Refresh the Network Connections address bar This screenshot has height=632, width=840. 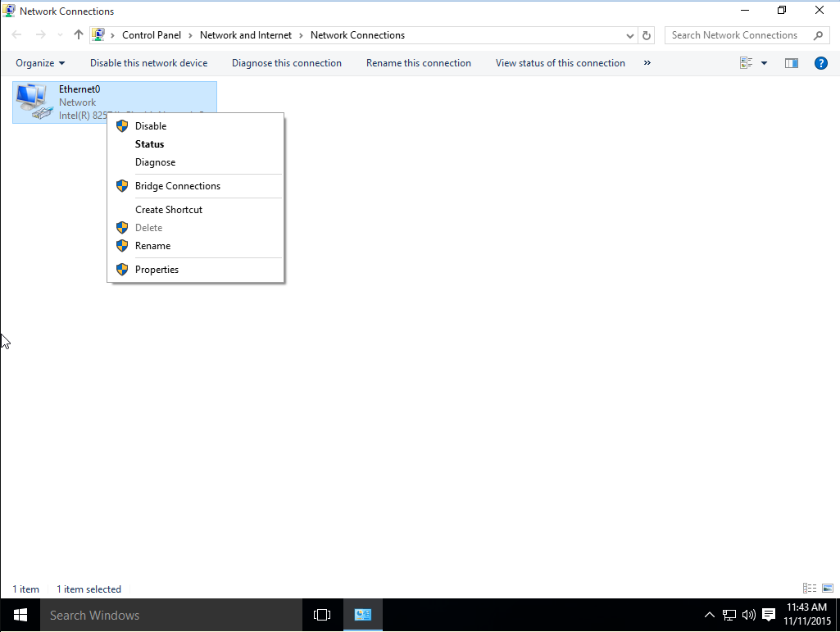[647, 35]
